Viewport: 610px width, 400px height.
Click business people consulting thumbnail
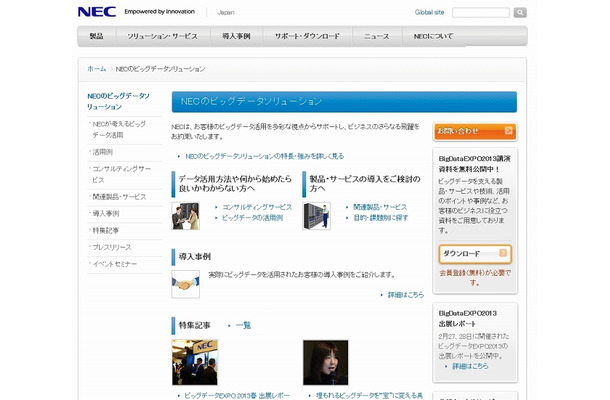click(x=186, y=216)
